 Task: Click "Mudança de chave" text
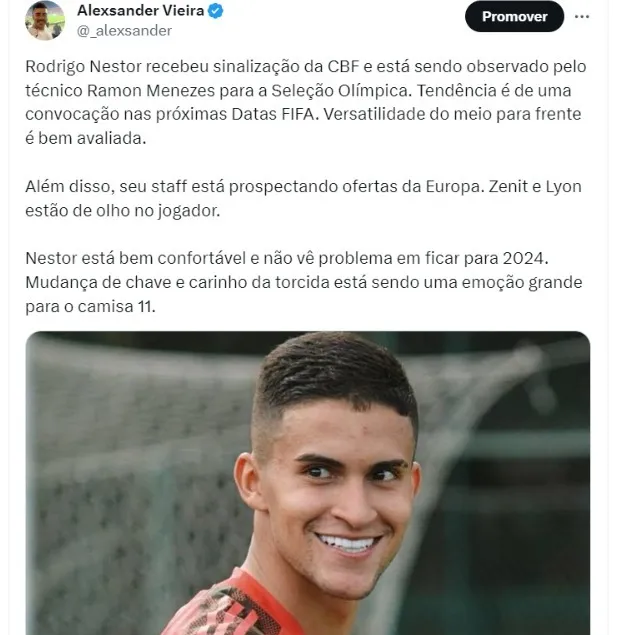tap(98, 283)
